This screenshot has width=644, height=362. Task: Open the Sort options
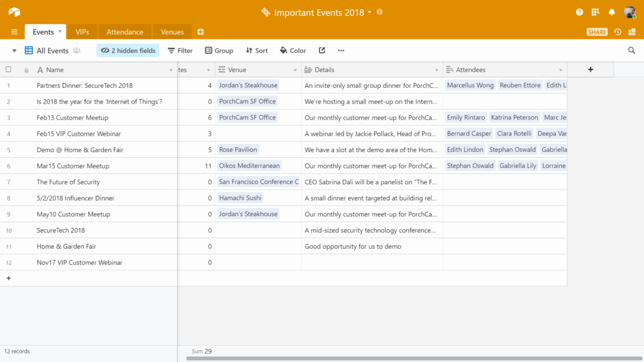[x=257, y=50]
